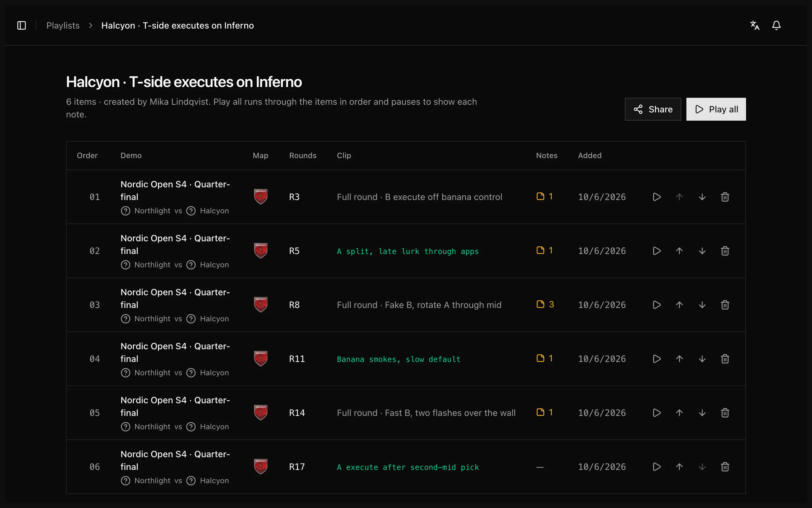Click order number 03

click(95, 305)
